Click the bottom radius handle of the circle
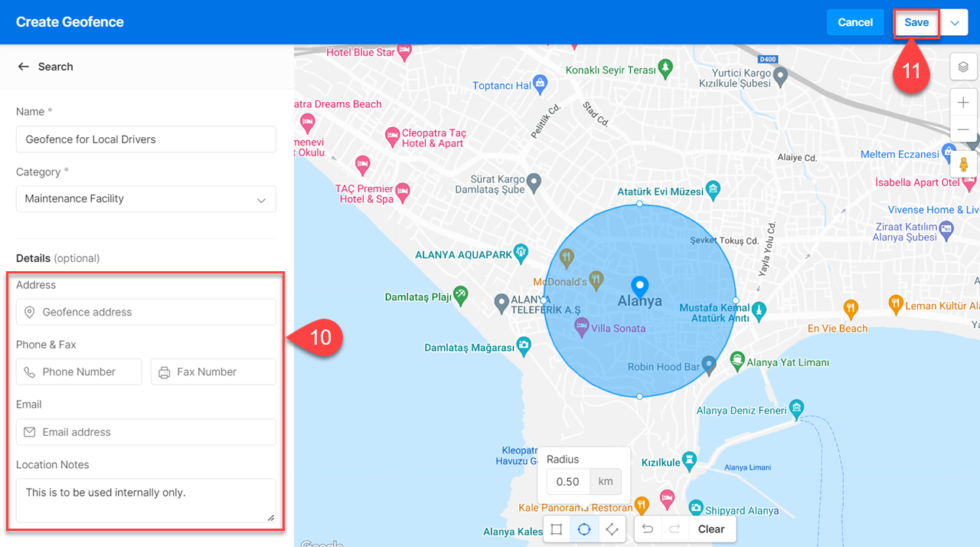Image resolution: width=980 pixels, height=547 pixels. [x=639, y=396]
